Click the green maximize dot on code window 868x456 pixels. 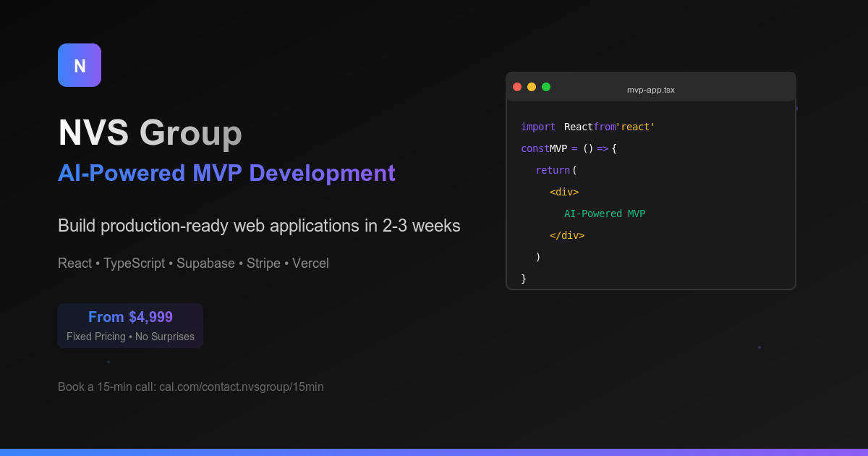[x=546, y=87]
